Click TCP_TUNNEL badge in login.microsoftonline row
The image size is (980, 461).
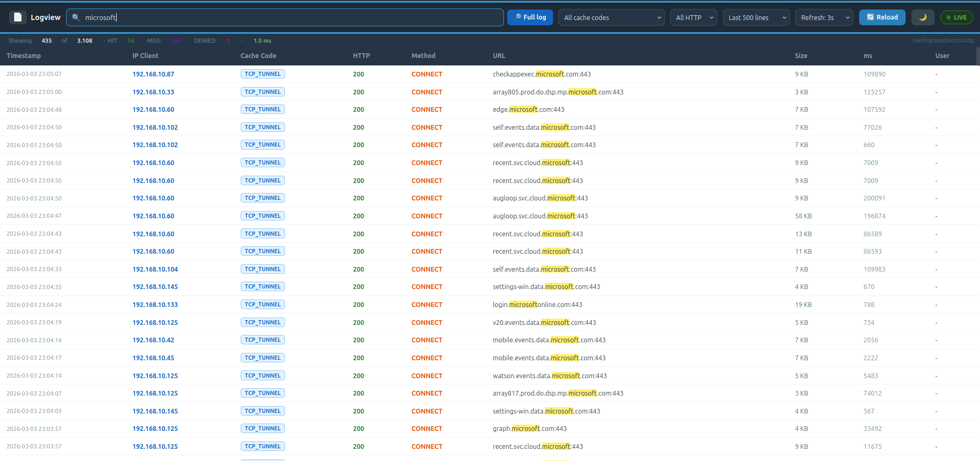coord(262,304)
